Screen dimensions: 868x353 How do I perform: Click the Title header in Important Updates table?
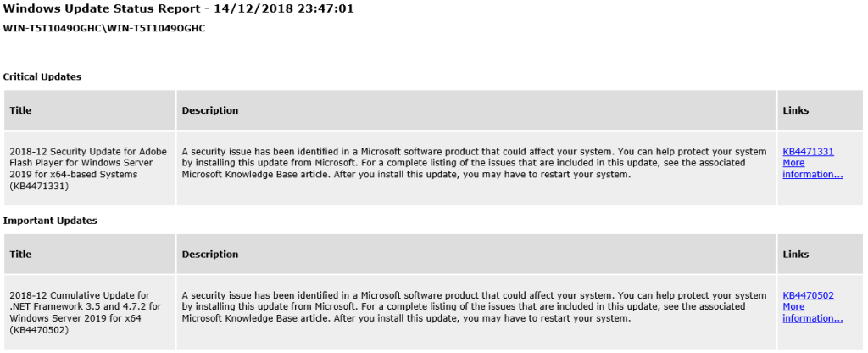(20, 255)
